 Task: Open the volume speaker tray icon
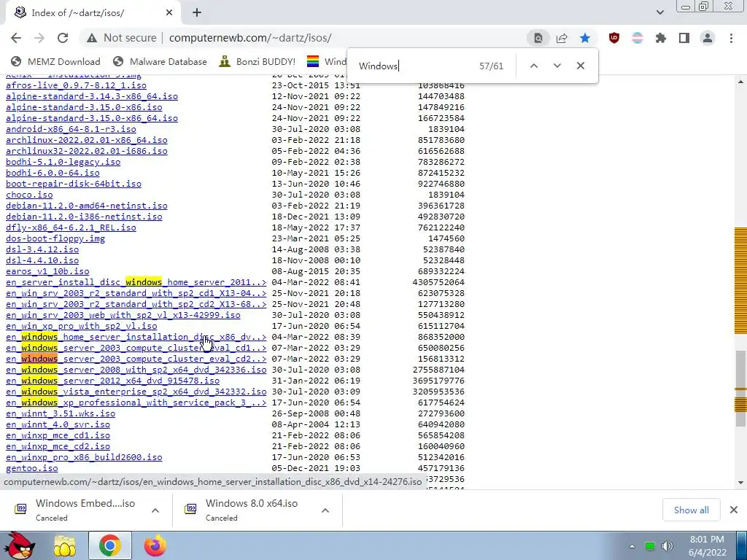[x=667, y=546]
